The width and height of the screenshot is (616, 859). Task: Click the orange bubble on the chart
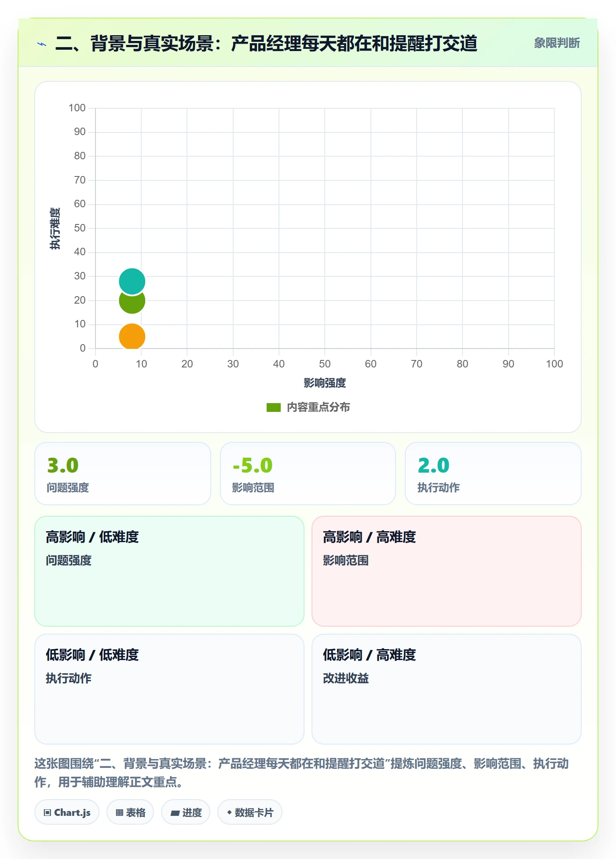[x=132, y=337]
